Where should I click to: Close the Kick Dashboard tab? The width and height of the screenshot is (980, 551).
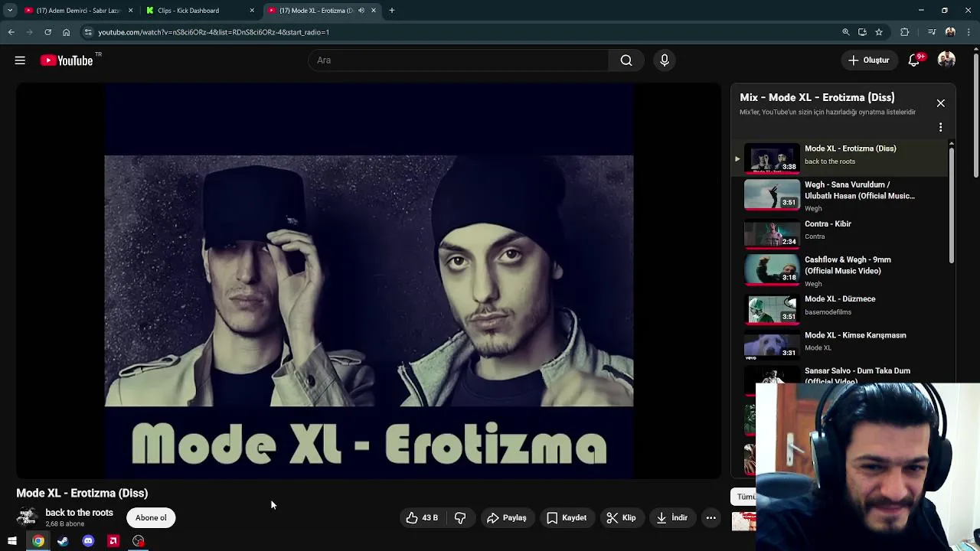252,11
